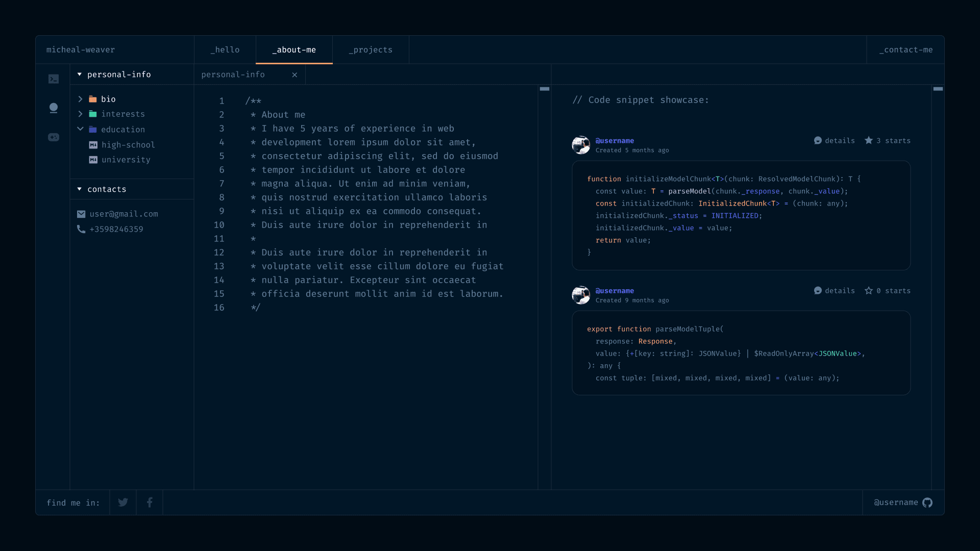Switch to the _hello tab
This screenshot has height=551, width=980.
(225, 49)
